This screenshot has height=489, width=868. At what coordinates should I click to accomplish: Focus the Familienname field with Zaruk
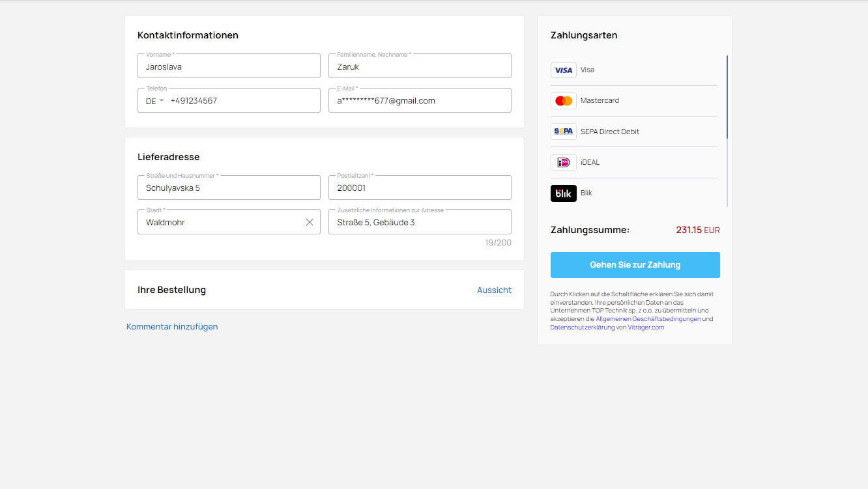point(420,66)
